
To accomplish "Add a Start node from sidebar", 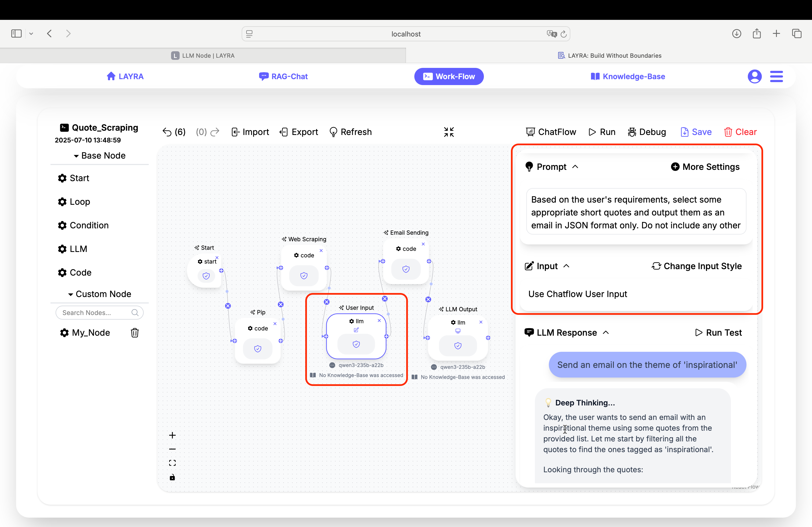I will pos(74,178).
